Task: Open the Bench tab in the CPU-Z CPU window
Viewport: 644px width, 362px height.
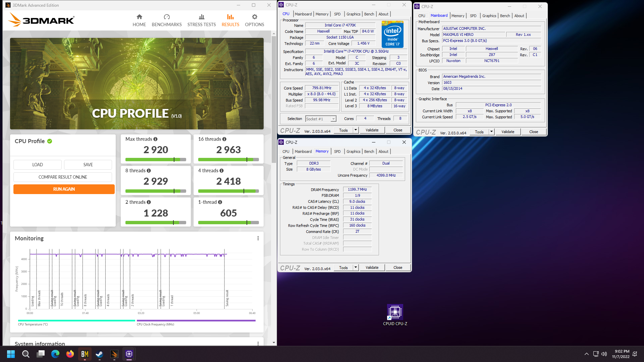Action: (x=369, y=14)
